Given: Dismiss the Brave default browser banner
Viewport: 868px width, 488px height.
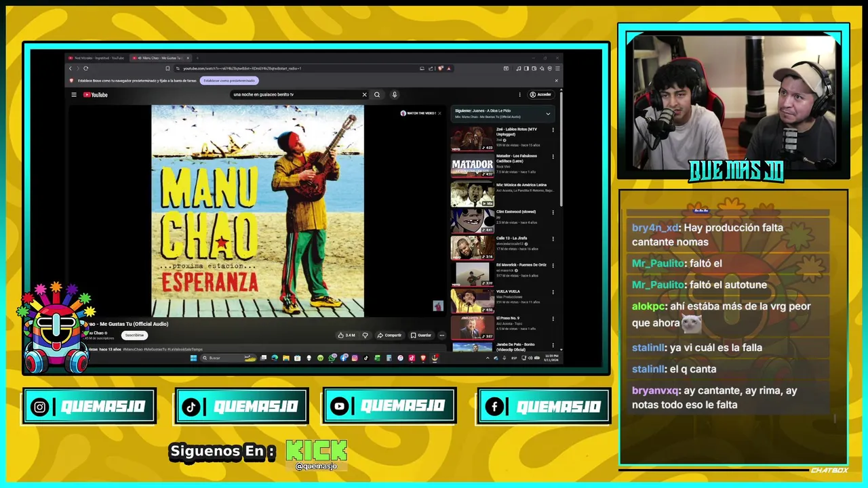Looking at the screenshot, I should (557, 81).
